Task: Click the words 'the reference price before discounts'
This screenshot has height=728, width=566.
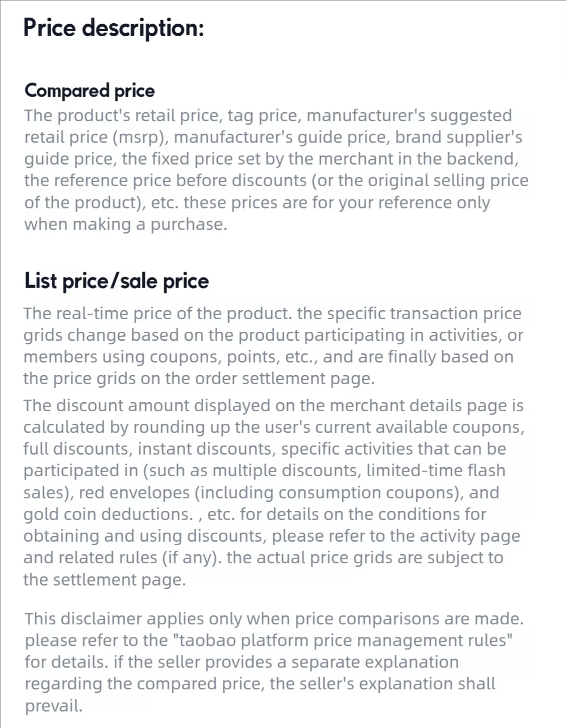Action: pos(166,180)
